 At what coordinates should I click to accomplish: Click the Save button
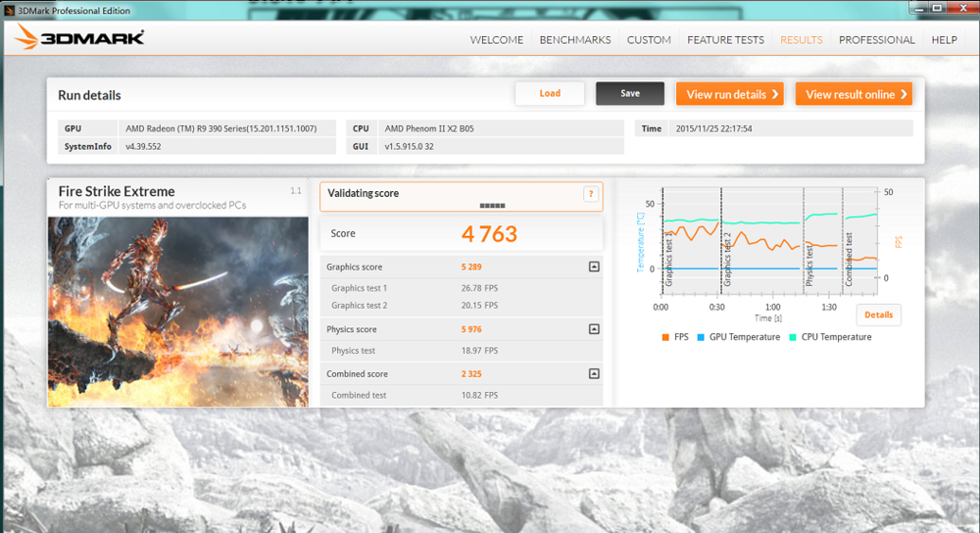pyautogui.click(x=630, y=94)
